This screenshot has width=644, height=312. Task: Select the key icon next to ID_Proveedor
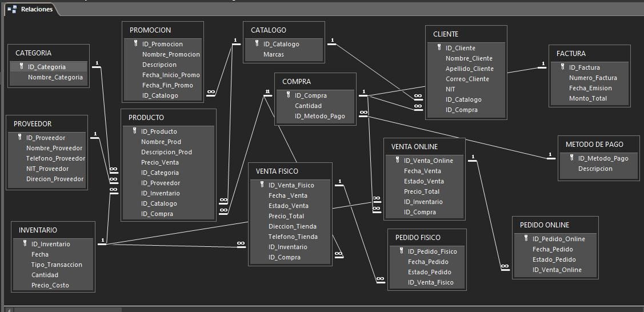tap(20, 137)
